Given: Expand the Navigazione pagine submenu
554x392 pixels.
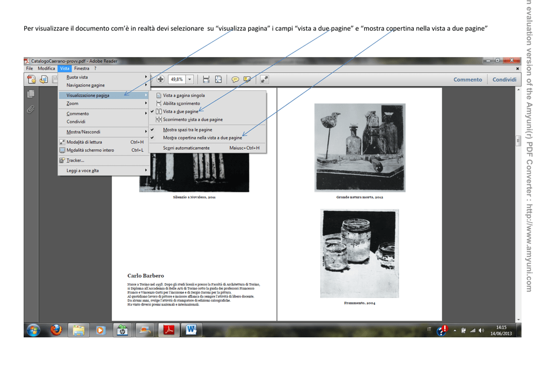Looking at the screenshot, I should pos(104,85).
